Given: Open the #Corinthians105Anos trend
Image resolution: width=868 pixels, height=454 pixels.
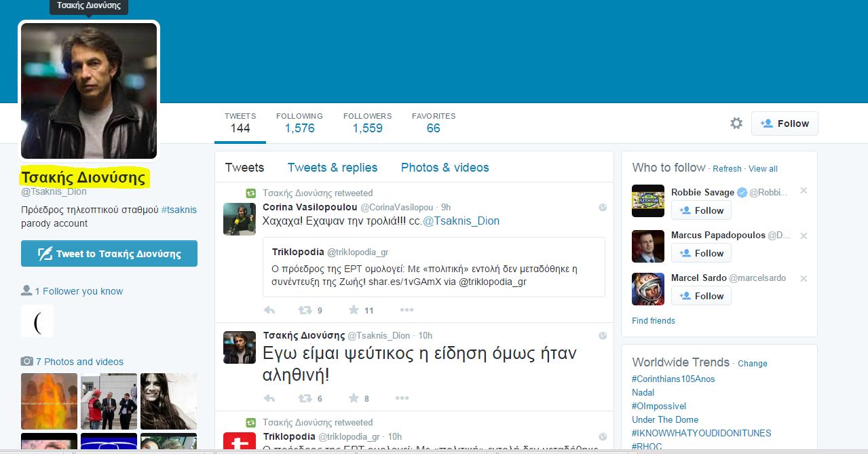Looking at the screenshot, I should tap(673, 379).
